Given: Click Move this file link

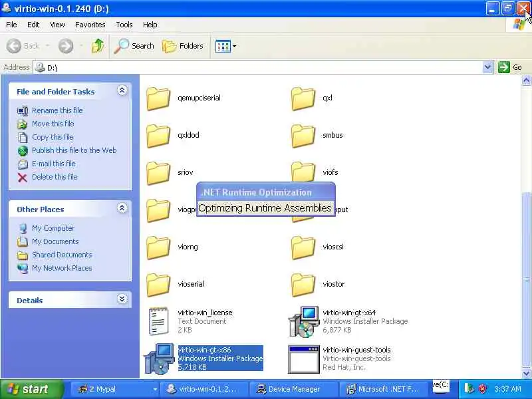Looking at the screenshot, I should [x=53, y=124].
